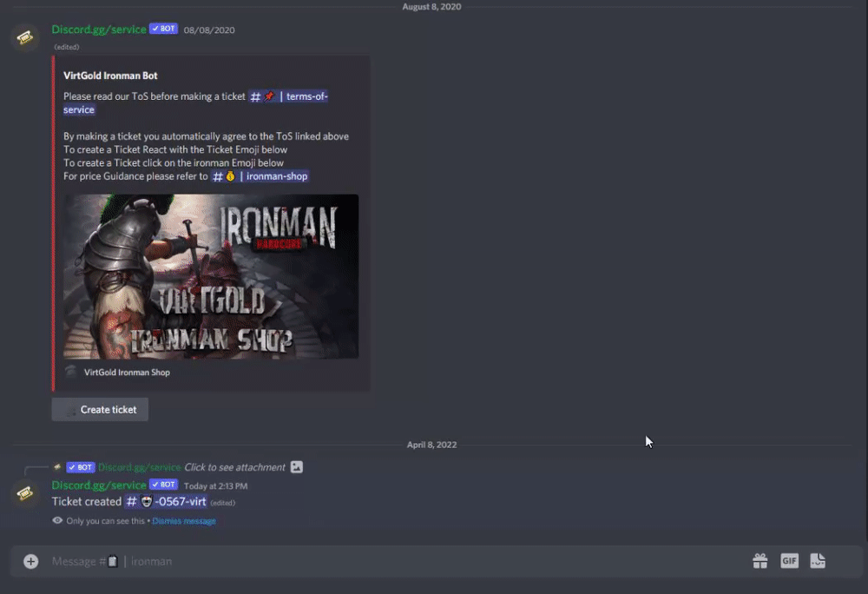Viewport: 868px width, 594px height.
Task: Open the VirtGold Ironman Shop banner image
Action: point(211,276)
